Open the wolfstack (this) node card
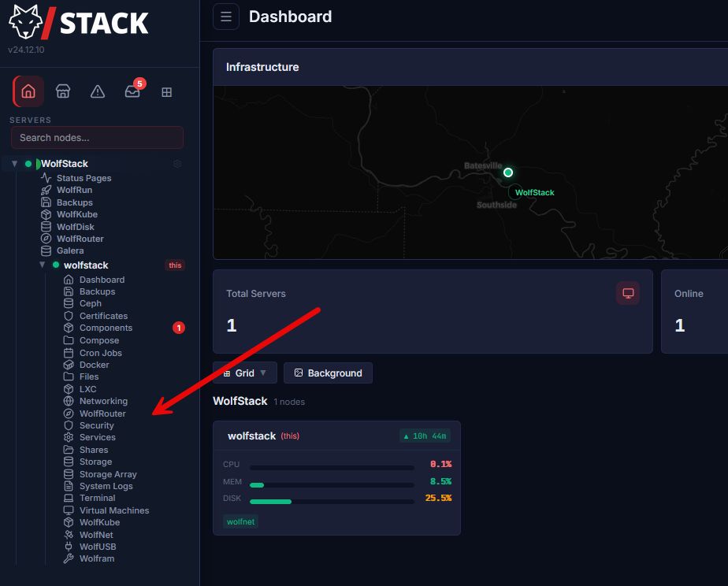This screenshot has width=728, height=586. pyautogui.click(x=336, y=478)
